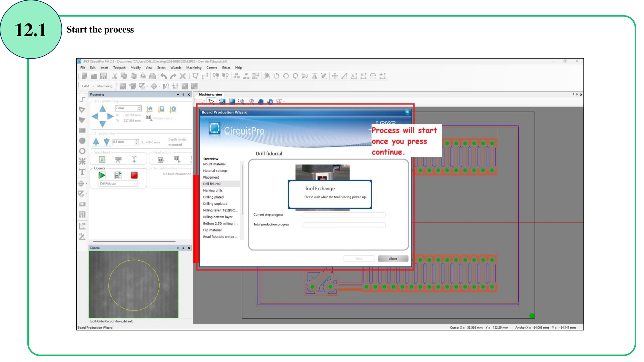This screenshot has height=362, width=644.
Task: Open the Camera panel options dropdown arrow
Action: coord(178,248)
